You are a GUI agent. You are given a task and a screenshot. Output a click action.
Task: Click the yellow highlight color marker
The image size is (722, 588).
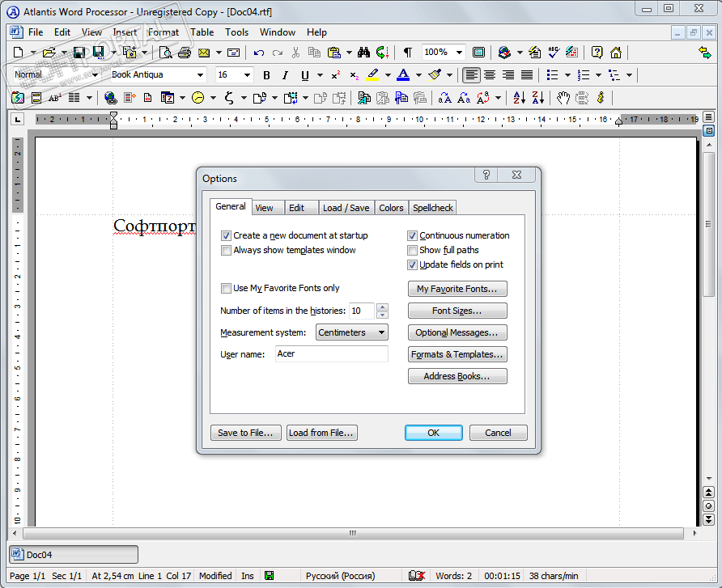(372, 75)
